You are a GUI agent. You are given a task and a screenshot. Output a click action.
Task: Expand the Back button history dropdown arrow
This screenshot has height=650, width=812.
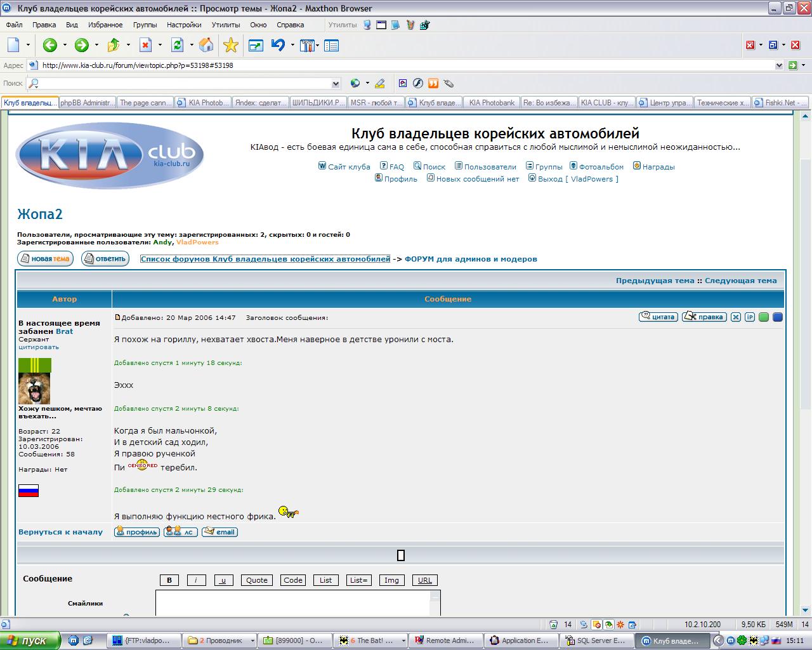click(65, 45)
